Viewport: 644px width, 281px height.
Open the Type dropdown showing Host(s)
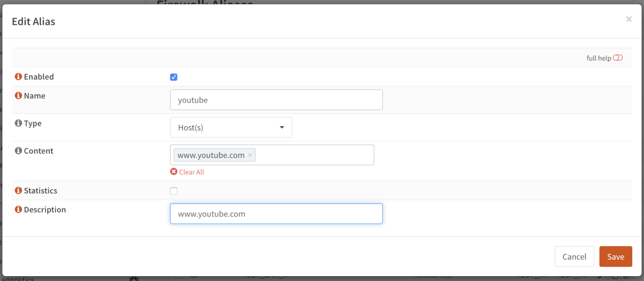(x=231, y=128)
